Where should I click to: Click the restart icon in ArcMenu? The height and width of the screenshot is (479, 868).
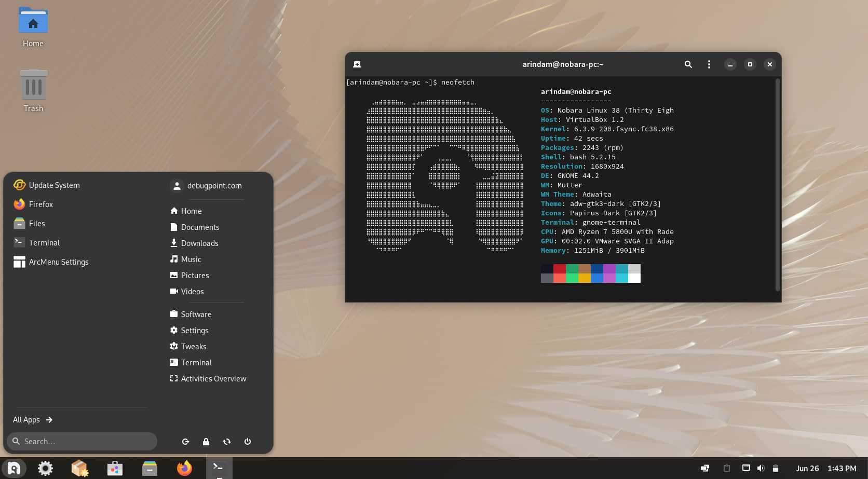tap(227, 442)
